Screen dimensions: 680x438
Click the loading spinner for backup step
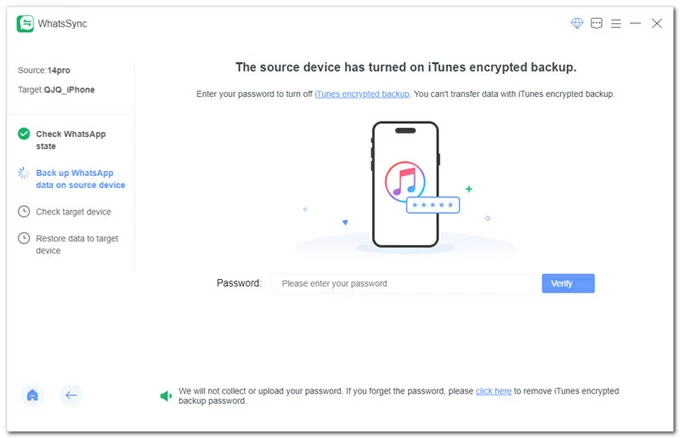(24, 173)
